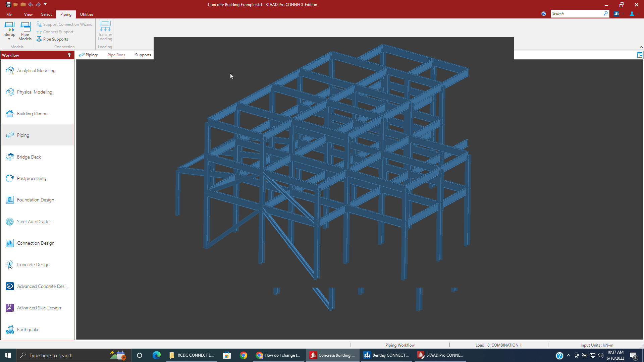The height and width of the screenshot is (362, 644).
Task: Expand the user account dropdown arrow
Action: [x=638, y=14]
